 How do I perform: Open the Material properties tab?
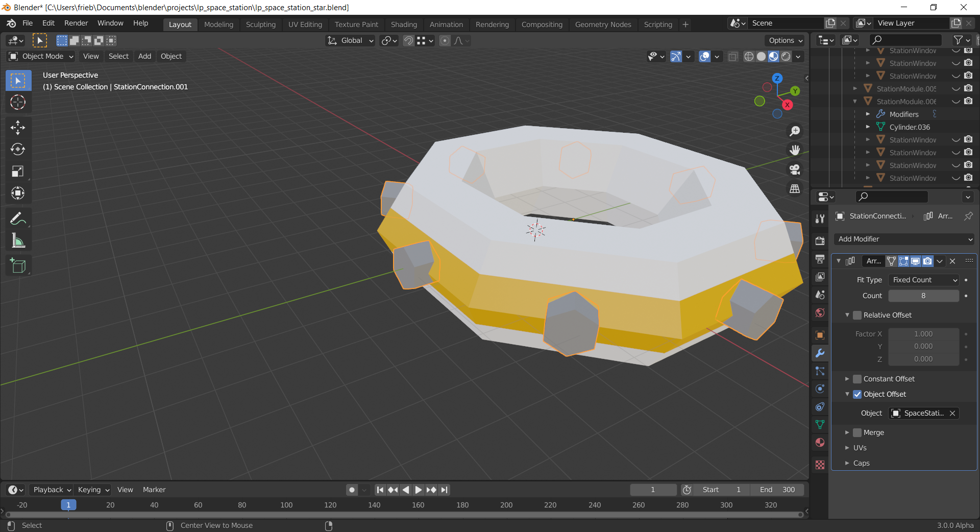tap(820, 442)
